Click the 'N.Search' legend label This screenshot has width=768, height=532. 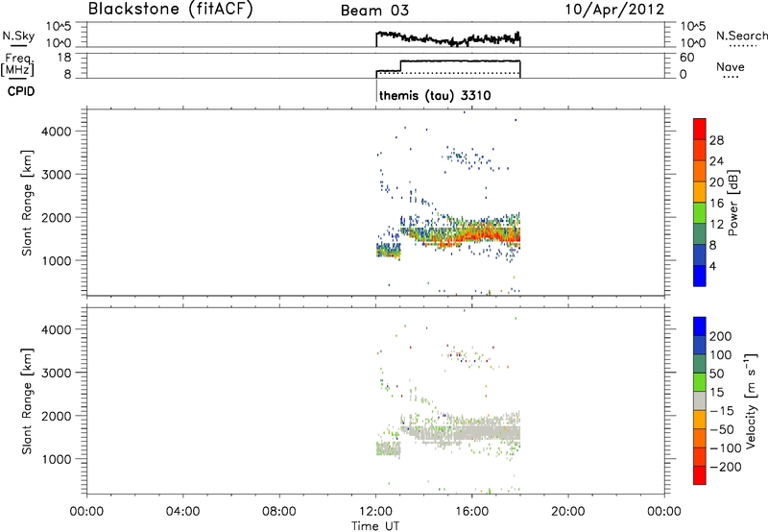click(742, 36)
